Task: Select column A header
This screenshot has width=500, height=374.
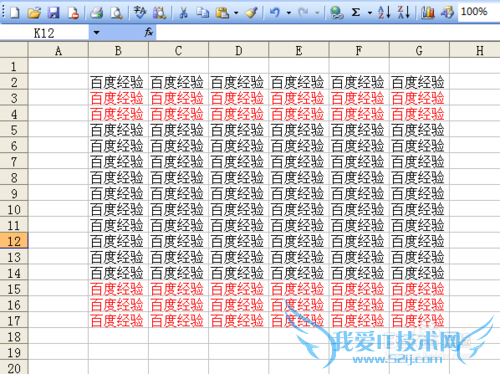Action: point(58,51)
